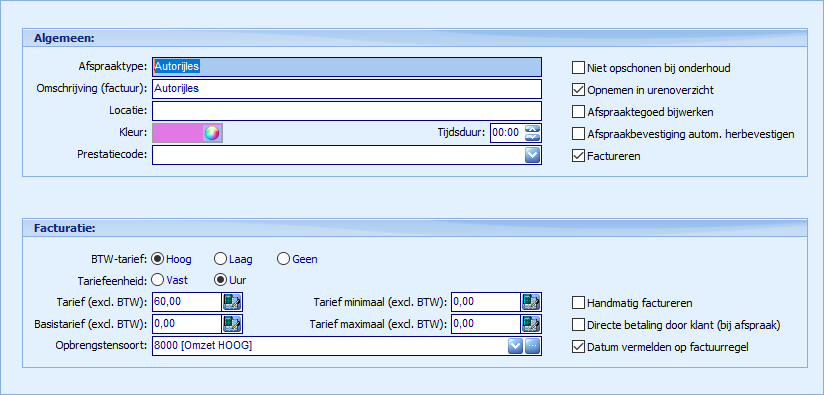Enable Handmatig factureren checkbox

click(578, 303)
